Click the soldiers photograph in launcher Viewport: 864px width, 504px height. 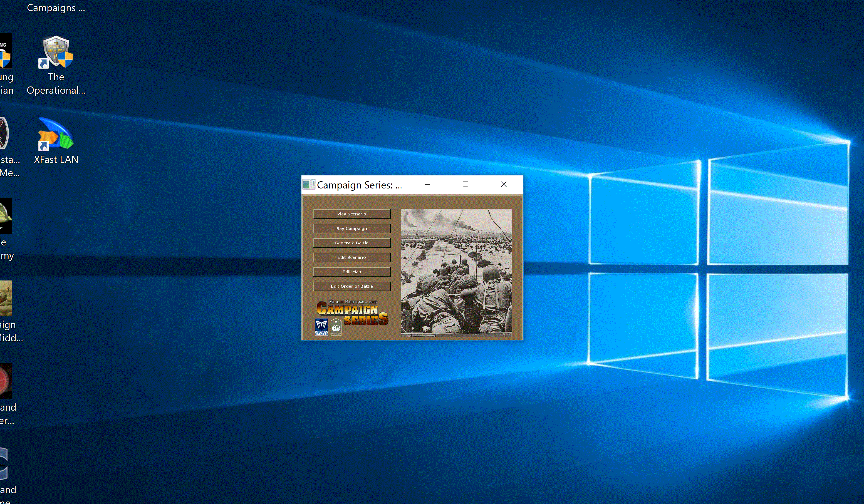click(456, 272)
